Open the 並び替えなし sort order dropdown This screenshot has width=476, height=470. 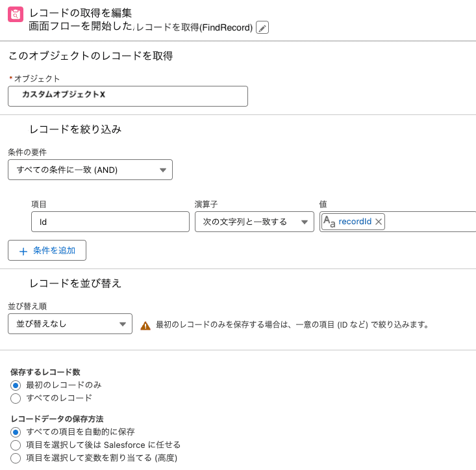point(70,324)
